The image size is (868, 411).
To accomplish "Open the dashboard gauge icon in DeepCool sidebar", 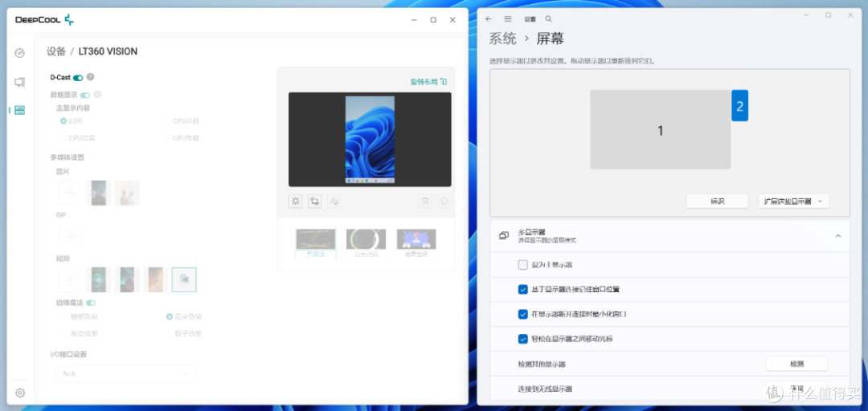I will tap(20, 53).
